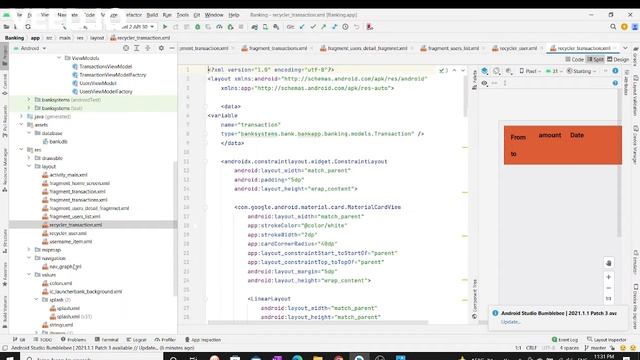Click the Git rollback undo icon
The width and height of the screenshot is (640, 360).
(356, 27)
